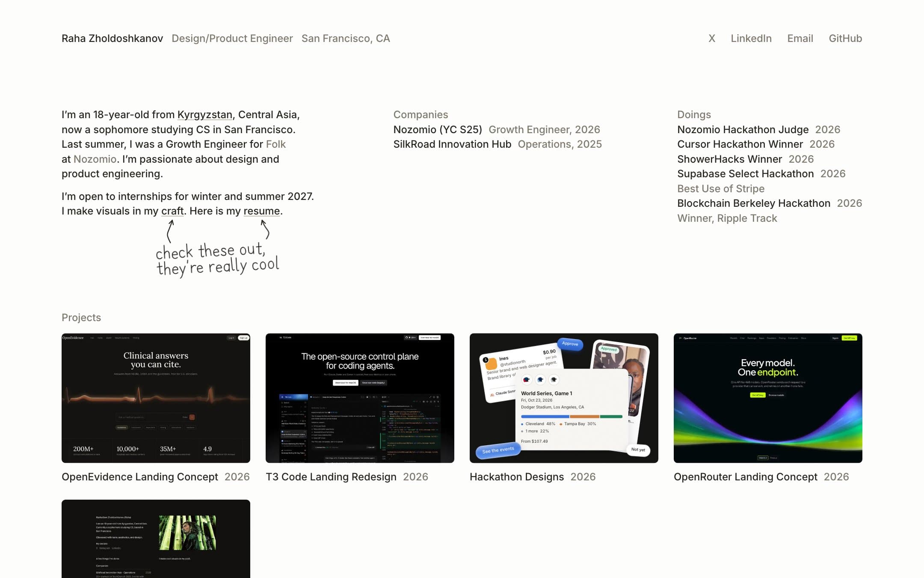Open the T3 Code Landing Redesign thumbnail
This screenshot has height=578, width=924.
coord(360,398)
